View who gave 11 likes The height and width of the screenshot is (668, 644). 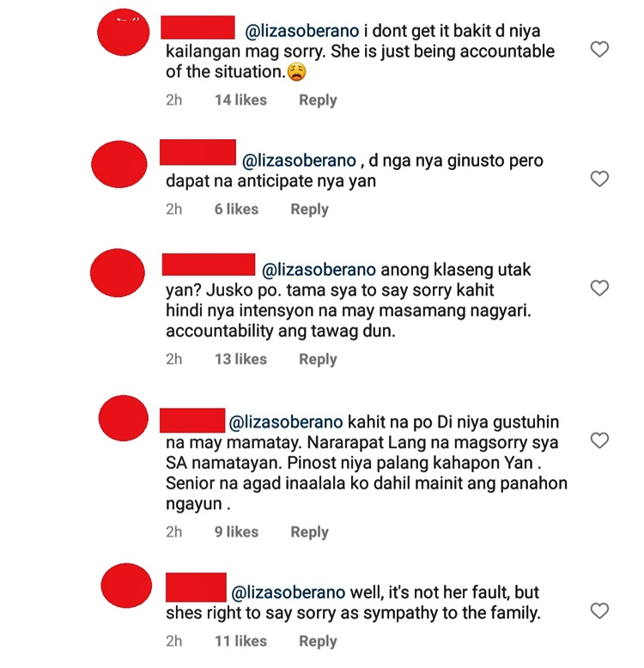(x=240, y=641)
